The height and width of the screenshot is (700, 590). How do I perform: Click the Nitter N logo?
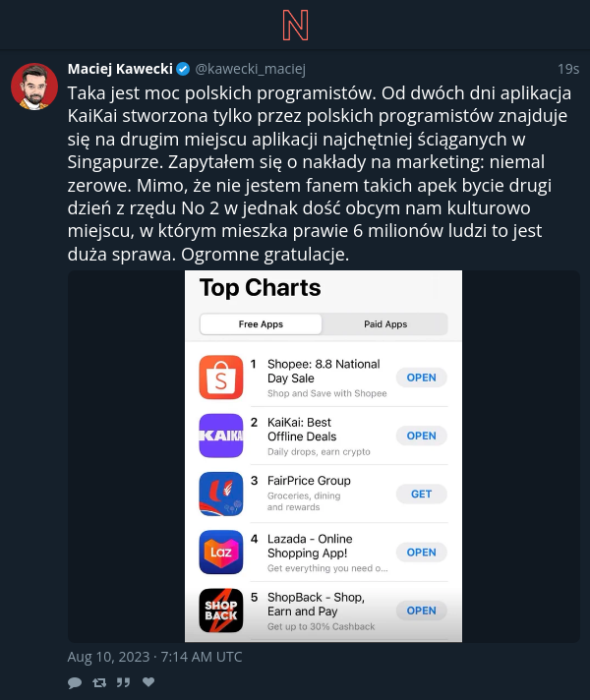tap(295, 26)
